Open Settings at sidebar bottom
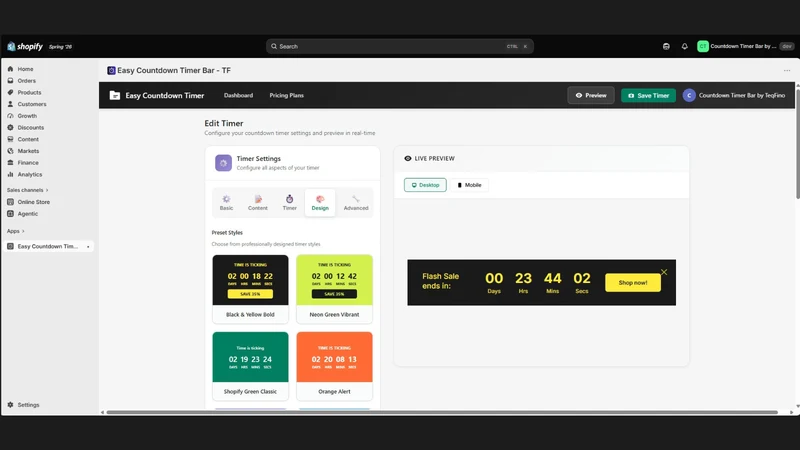Viewport: 800px width, 450px height. coord(28,405)
